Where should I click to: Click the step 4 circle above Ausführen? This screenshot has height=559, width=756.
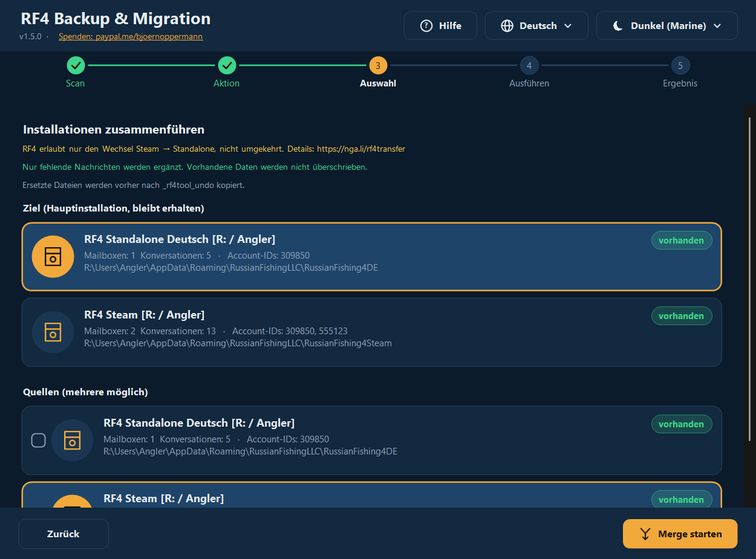tap(529, 65)
